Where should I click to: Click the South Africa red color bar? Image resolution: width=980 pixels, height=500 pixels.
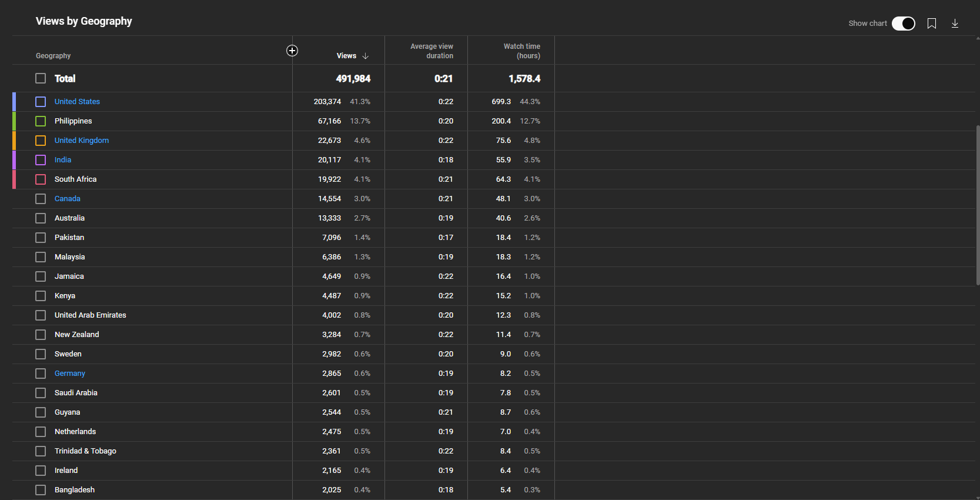click(x=14, y=179)
